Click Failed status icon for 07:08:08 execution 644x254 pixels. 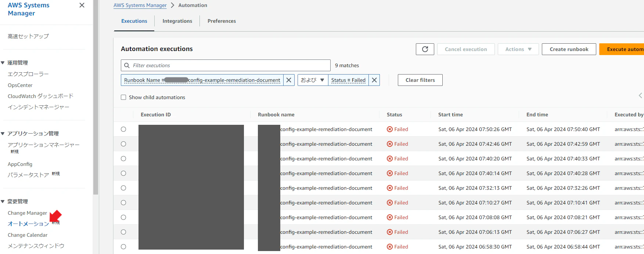coord(390,217)
